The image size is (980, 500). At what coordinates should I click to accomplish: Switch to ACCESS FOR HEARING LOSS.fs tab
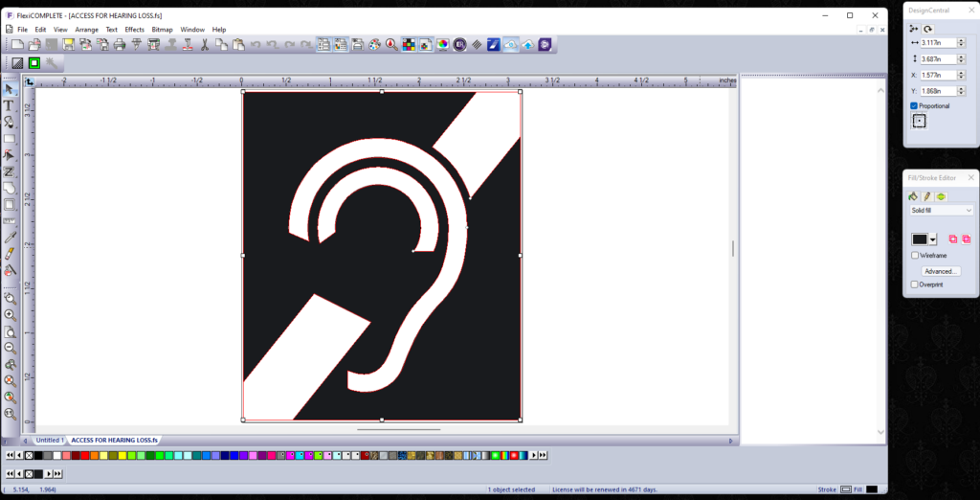click(x=115, y=441)
